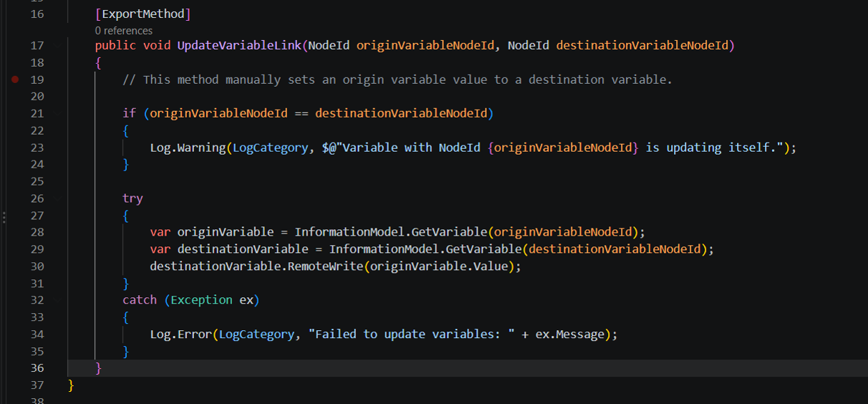This screenshot has width=868, height=404.
Task: Click line number 30 in the gutter
Action: (37, 266)
